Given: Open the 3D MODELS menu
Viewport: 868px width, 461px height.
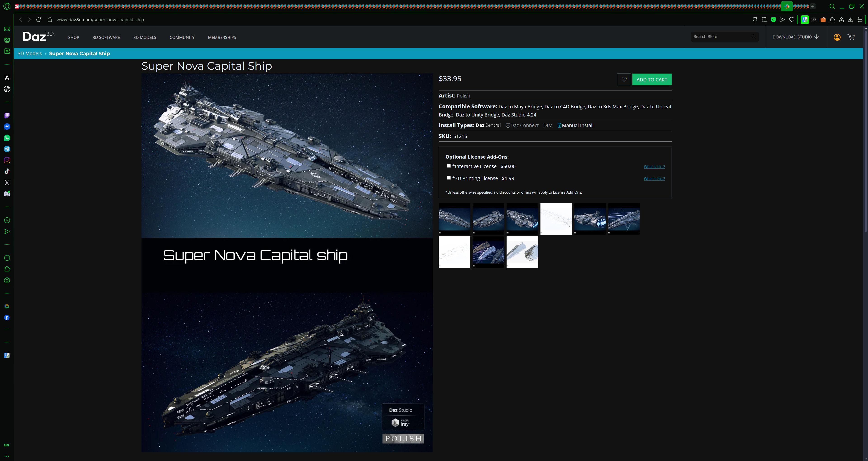Looking at the screenshot, I should click(145, 37).
